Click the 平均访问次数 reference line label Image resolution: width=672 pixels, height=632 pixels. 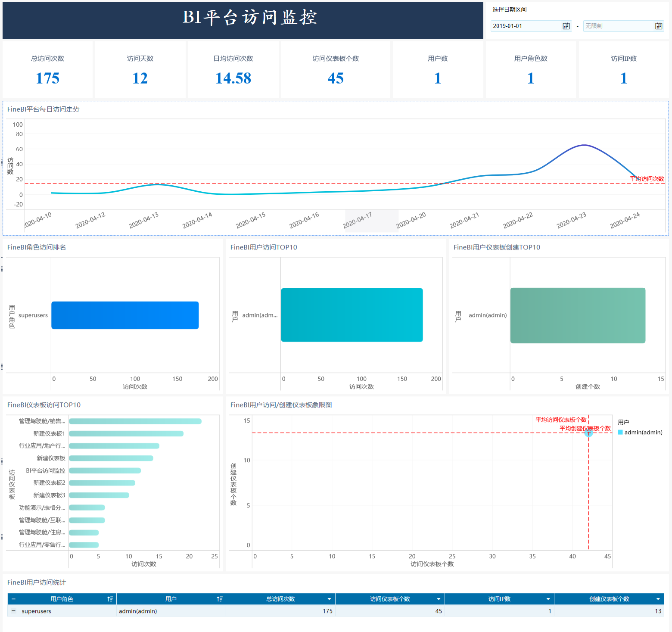pos(647,179)
